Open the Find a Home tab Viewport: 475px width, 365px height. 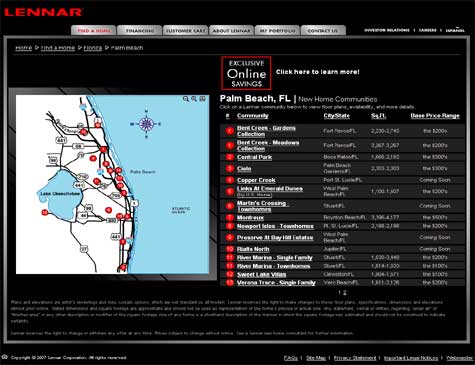94,31
